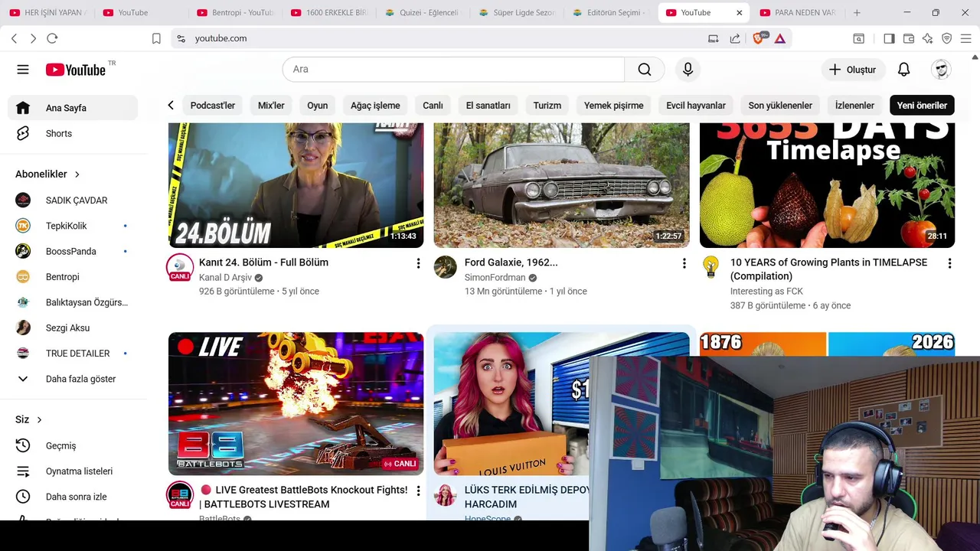Select the Evcil hayvanlar filter chip
Viewport: 980px width, 551px height.
695,106
